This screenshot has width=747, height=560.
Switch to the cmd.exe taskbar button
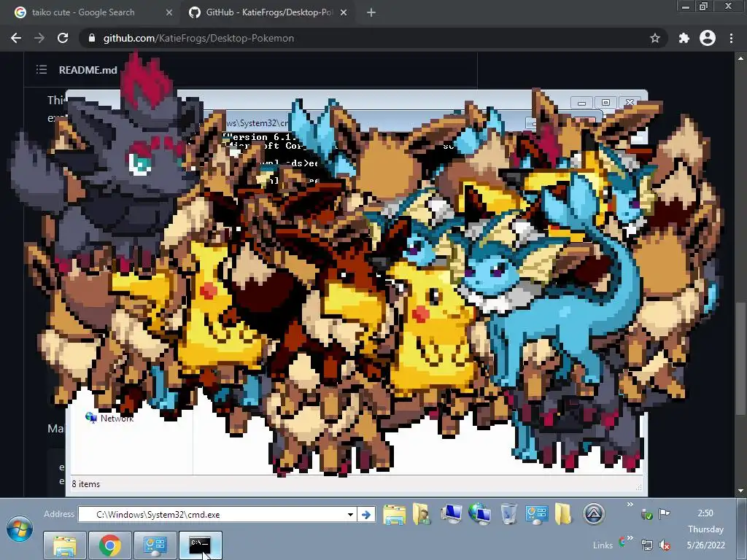pyautogui.click(x=201, y=545)
